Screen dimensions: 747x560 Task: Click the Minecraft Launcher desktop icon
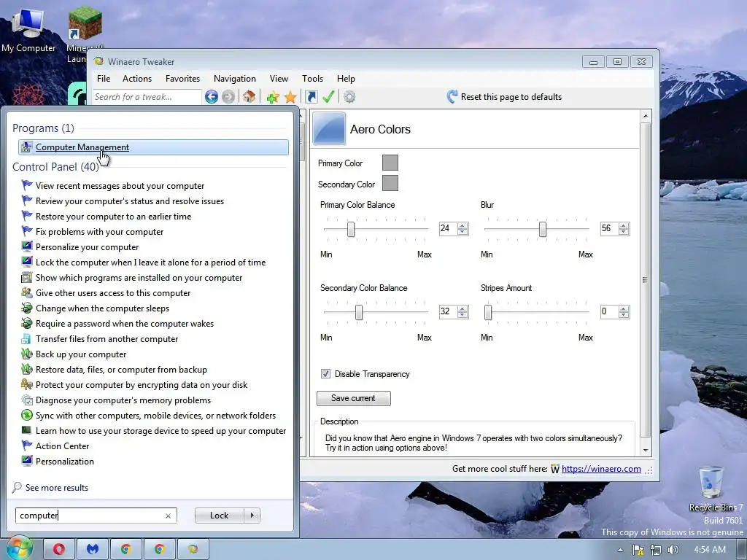(85, 34)
